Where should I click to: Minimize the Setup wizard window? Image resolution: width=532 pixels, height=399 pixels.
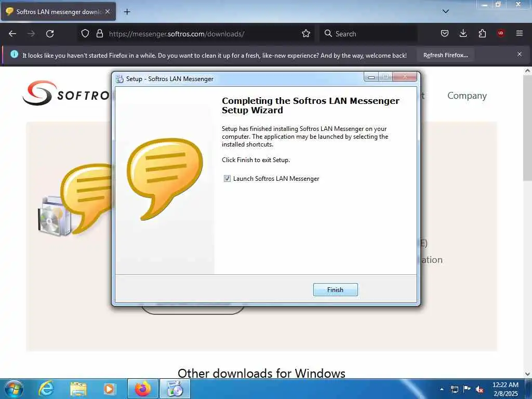tap(371, 77)
